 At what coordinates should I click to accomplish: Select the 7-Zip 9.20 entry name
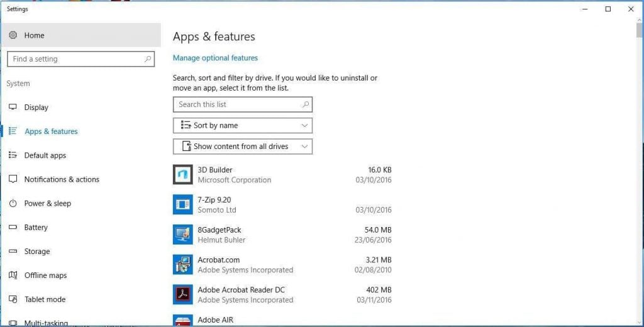coord(214,199)
